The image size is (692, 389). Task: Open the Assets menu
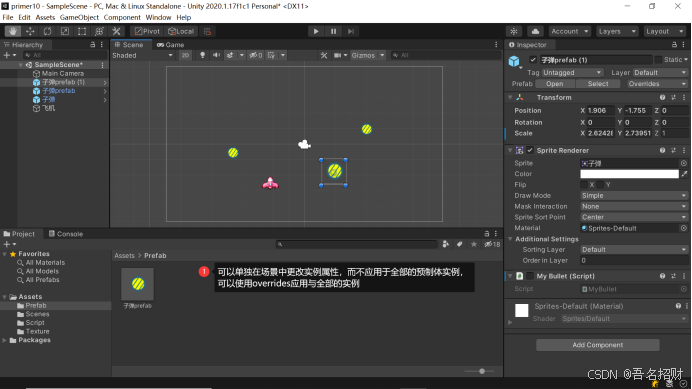click(x=45, y=17)
